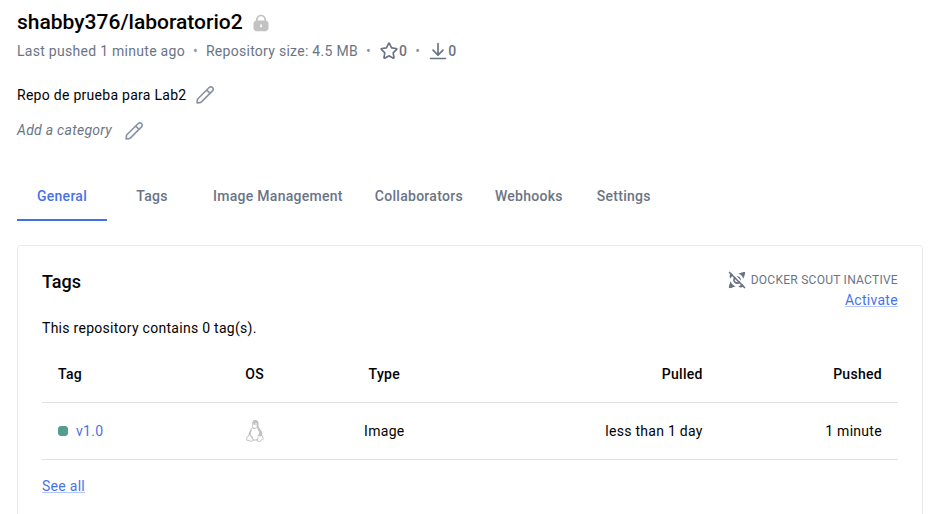The height and width of the screenshot is (514, 929).
Task: Switch to the Settings tab
Action: 623,196
